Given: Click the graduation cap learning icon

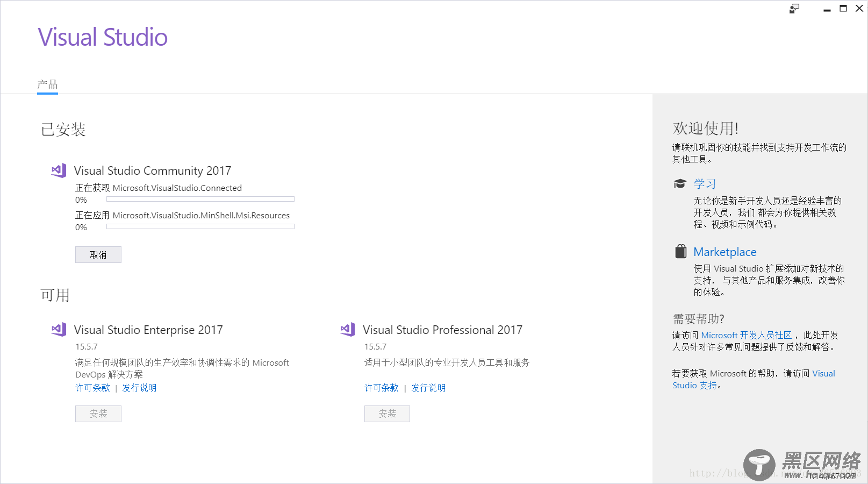Looking at the screenshot, I should click(x=680, y=184).
